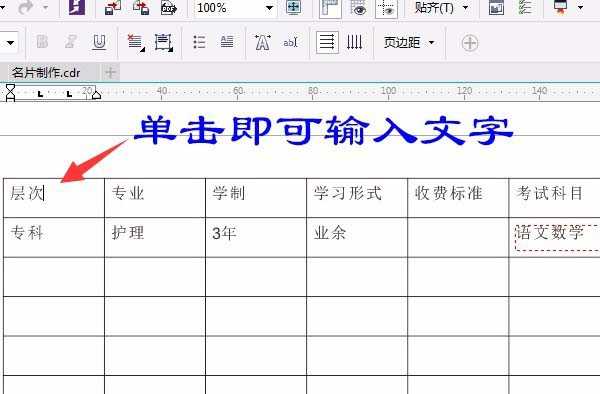This screenshot has width=600, height=394.
Task: Open the text properties A icon
Action: (262, 42)
